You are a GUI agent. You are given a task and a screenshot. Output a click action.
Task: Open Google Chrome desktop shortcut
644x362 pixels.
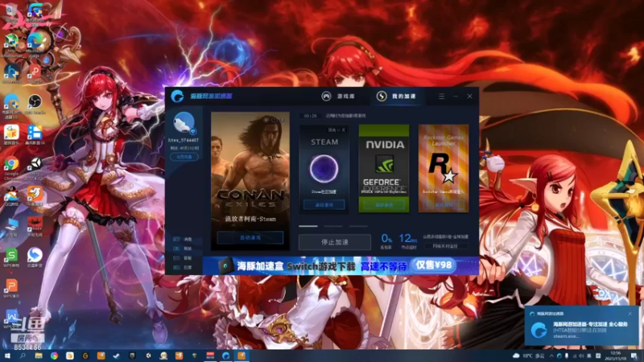pos(11,167)
